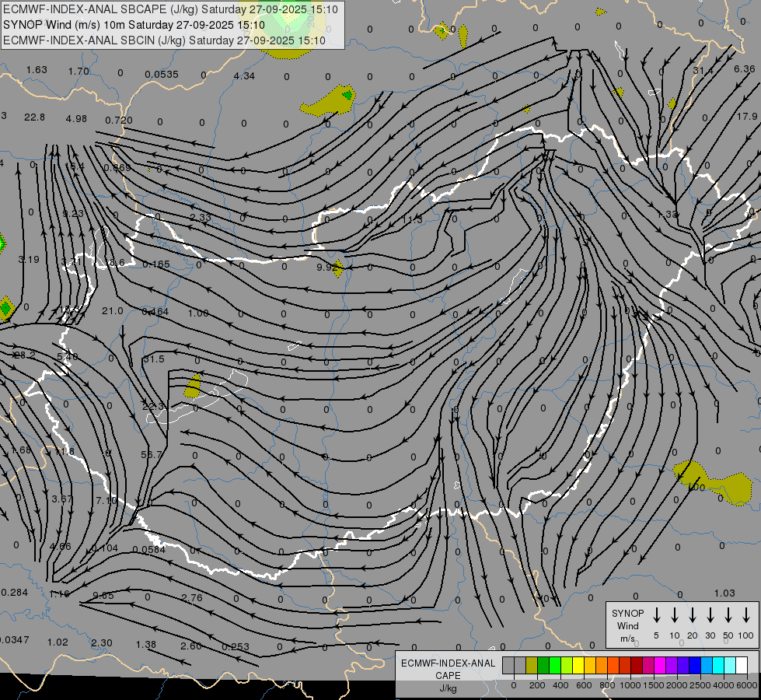The width and height of the screenshot is (761, 700).
Task: Click the 1.03 value above wind legend
Action: 724,593
